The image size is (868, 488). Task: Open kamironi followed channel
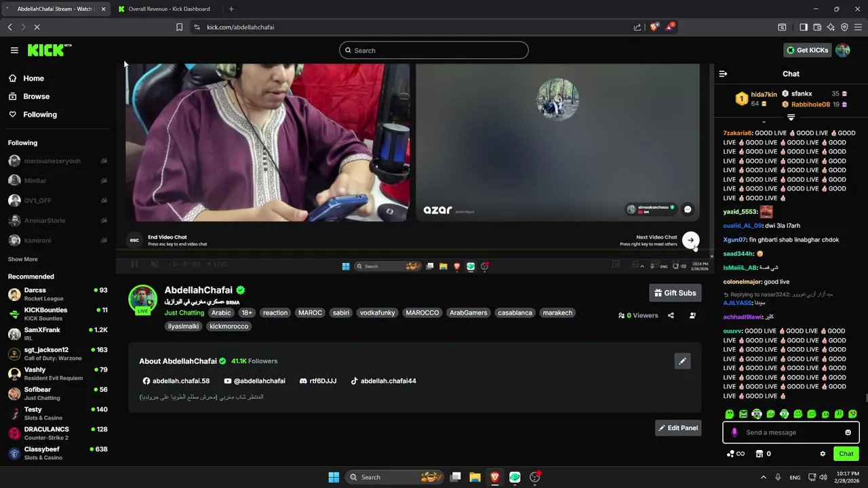58,241
